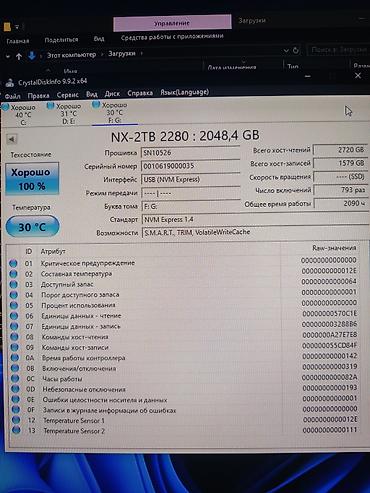Select row 0A Время работы контроллера
The height and width of the screenshot is (493, 370).
point(183,357)
